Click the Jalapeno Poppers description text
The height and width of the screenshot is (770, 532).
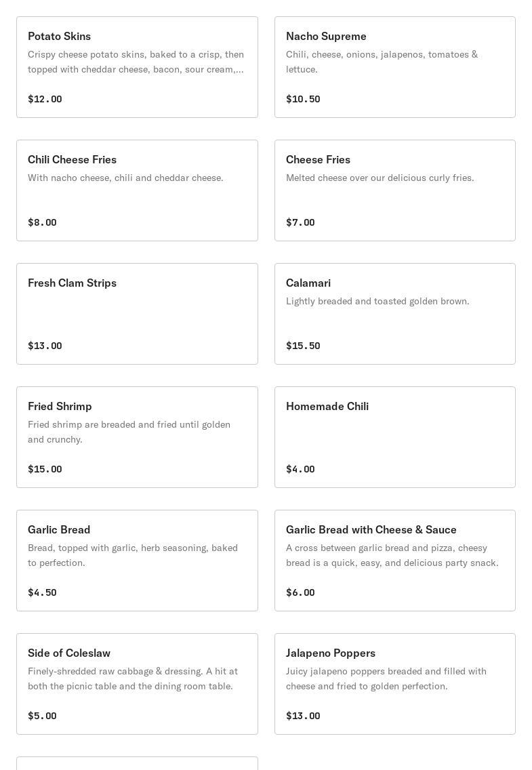386,678
